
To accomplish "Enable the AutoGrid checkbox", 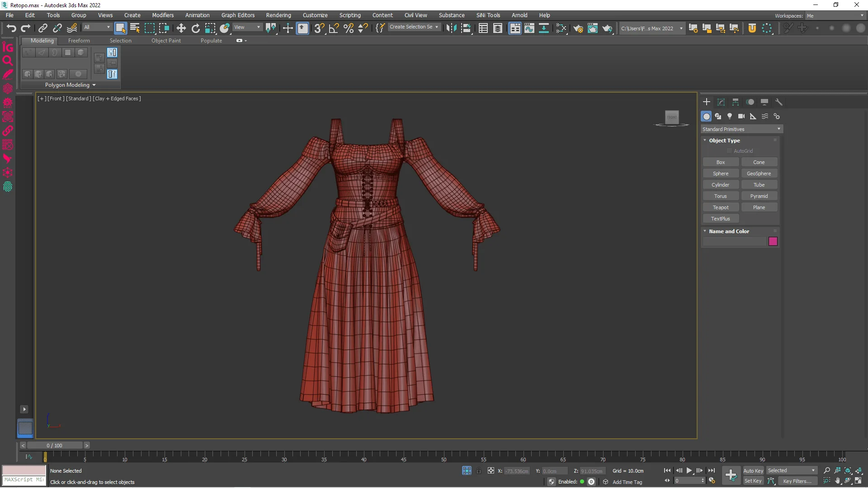I will (x=729, y=151).
